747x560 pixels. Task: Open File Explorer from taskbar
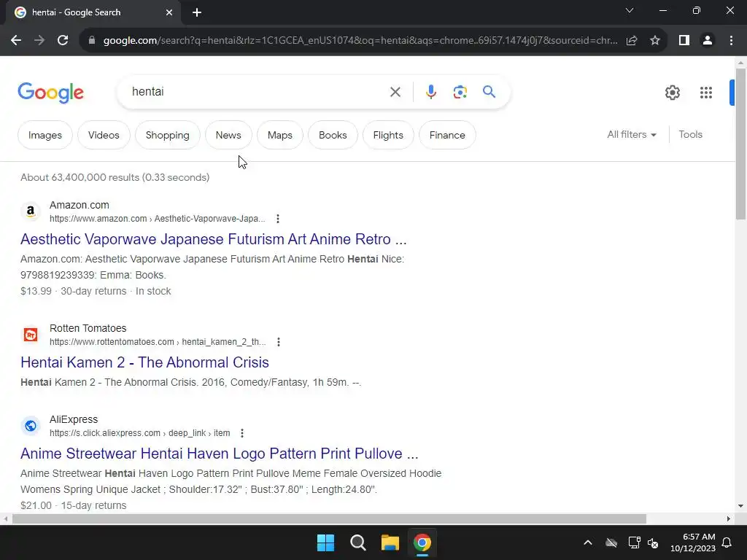390,542
